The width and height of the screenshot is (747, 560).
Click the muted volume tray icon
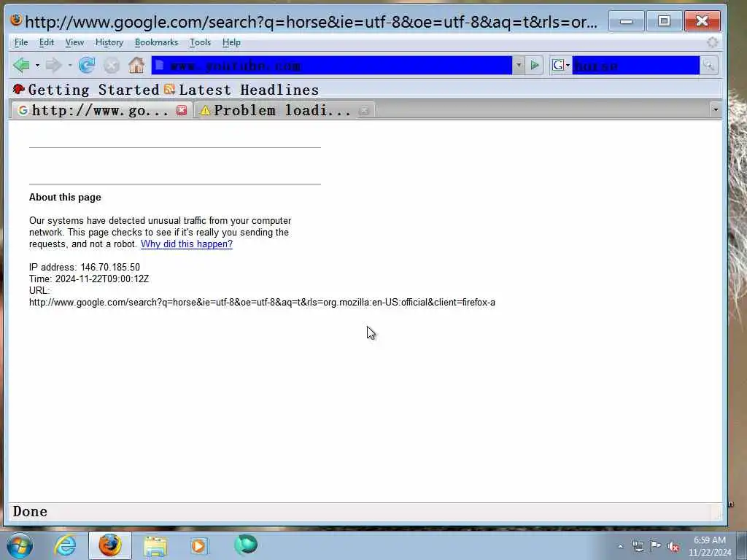pyautogui.click(x=673, y=547)
